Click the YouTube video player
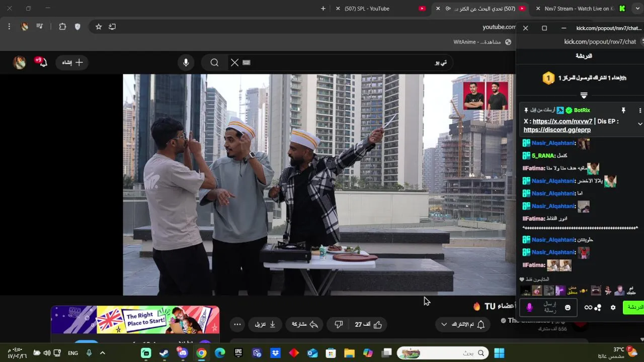 [319, 185]
